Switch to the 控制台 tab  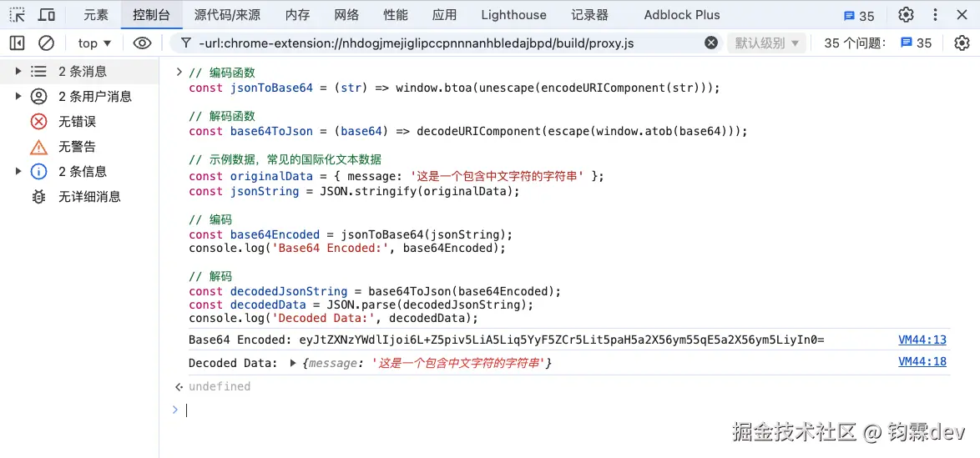(151, 15)
